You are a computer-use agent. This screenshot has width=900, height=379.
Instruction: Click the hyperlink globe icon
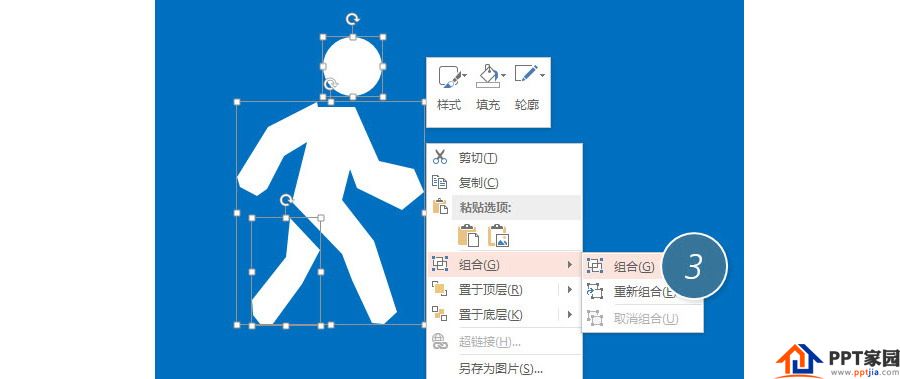pyautogui.click(x=440, y=342)
